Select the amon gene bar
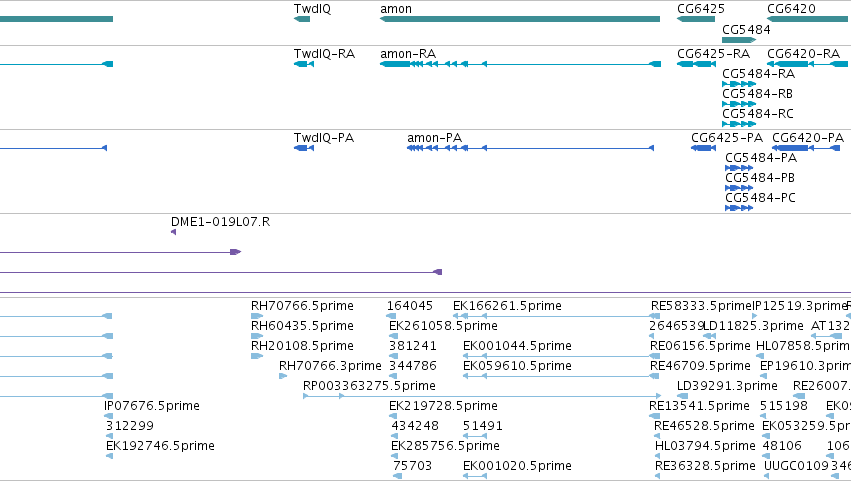 click(520, 19)
